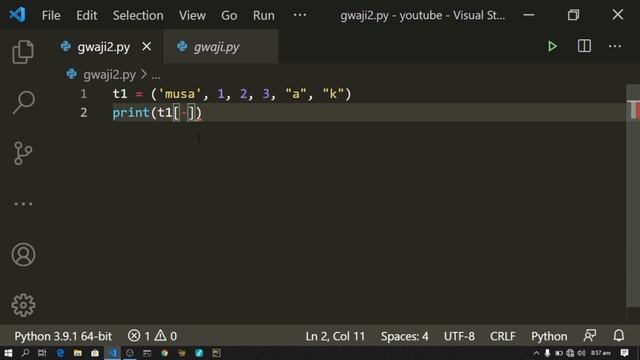Click the VS Code logo icon
Screen dimensions: 640x360
[17, 15]
